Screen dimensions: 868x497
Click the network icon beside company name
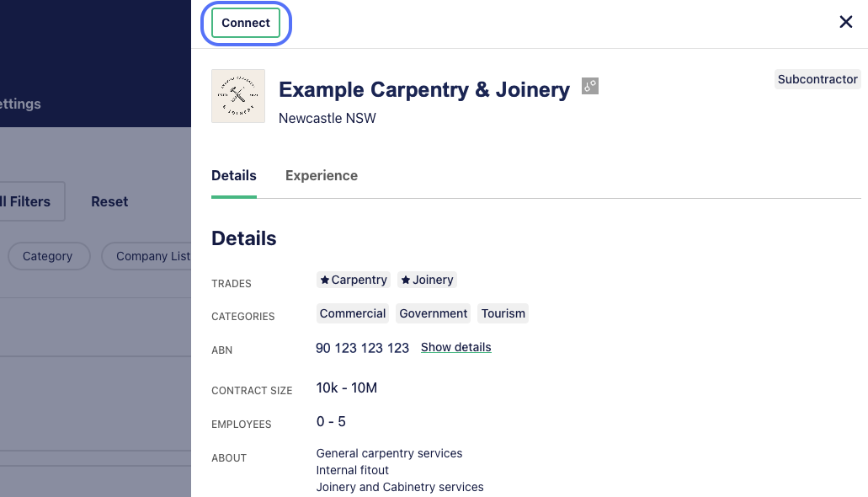(x=590, y=86)
